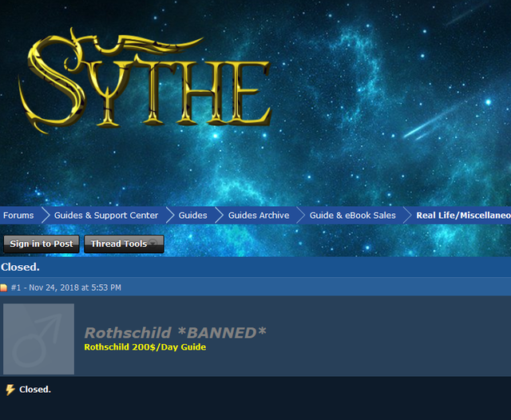511x420 pixels.
Task: Open post #1 permalink with date
Action: point(65,287)
